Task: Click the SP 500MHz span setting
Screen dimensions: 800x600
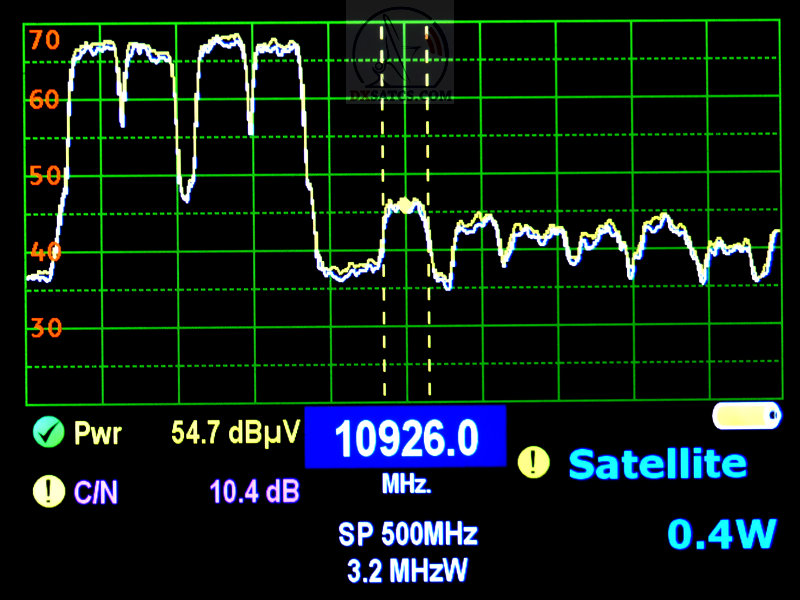Action: click(407, 534)
